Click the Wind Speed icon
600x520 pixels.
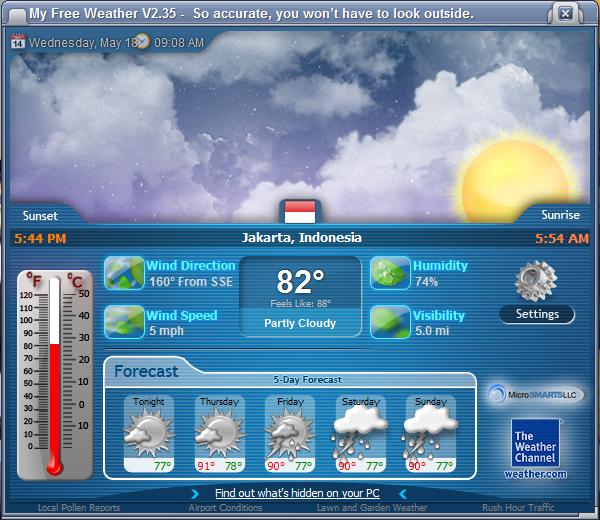point(124,322)
